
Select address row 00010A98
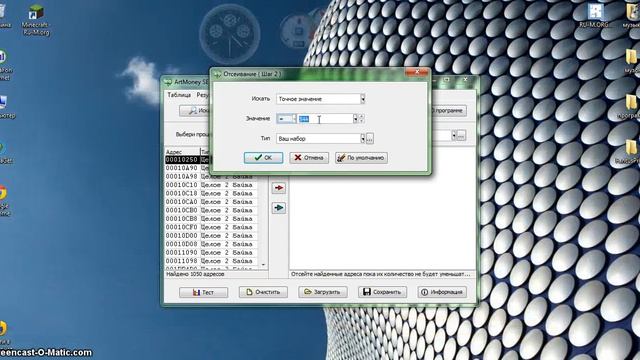pos(211,176)
